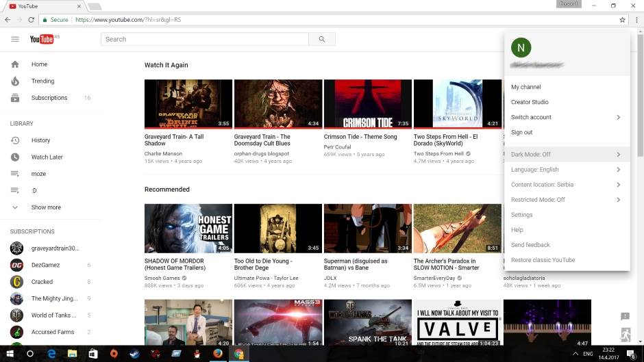Image resolution: width=644 pixels, height=362 pixels.
Task: Focus the Search input field
Action: [205, 39]
